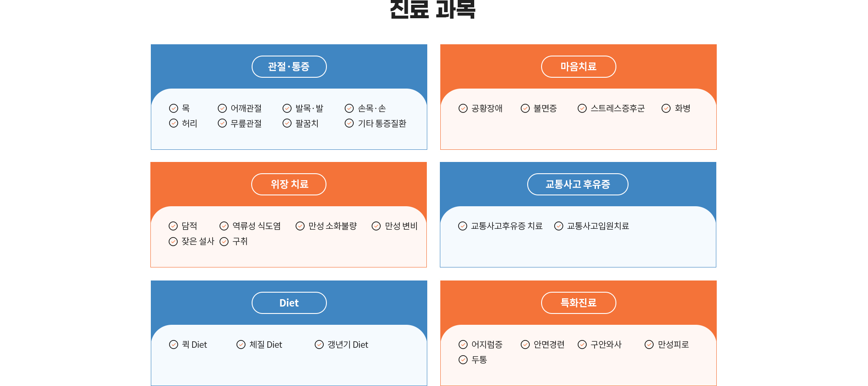This screenshot has height=386, width=868.
Task: Select the 체질 Diet item
Action: pyautogui.click(x=266, y=344)
